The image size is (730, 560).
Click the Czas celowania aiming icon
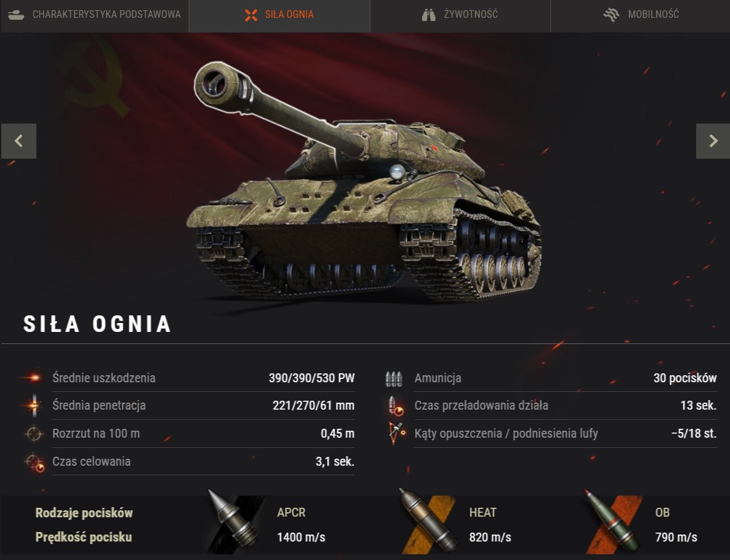click(34, 463)
